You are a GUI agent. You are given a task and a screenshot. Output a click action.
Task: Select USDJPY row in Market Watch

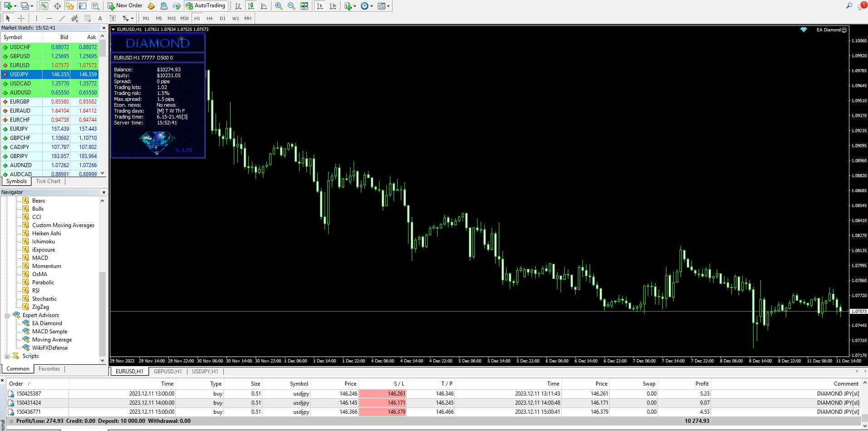click(x=49, y=74)
